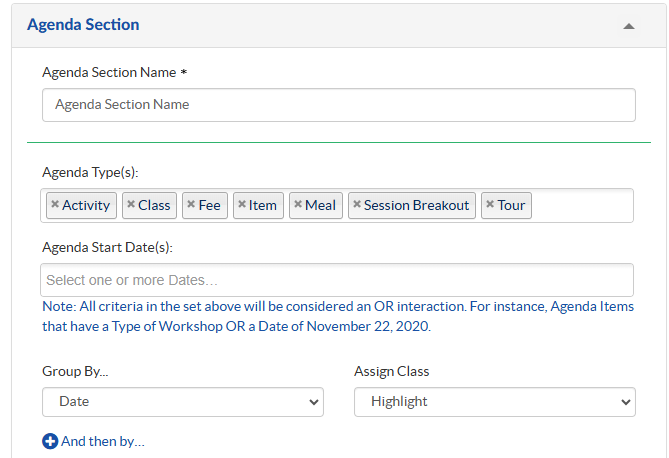Click the Session Breakout tag label
Image resolution: width=669 pixels, height=458 pixels.
point(416,205)
